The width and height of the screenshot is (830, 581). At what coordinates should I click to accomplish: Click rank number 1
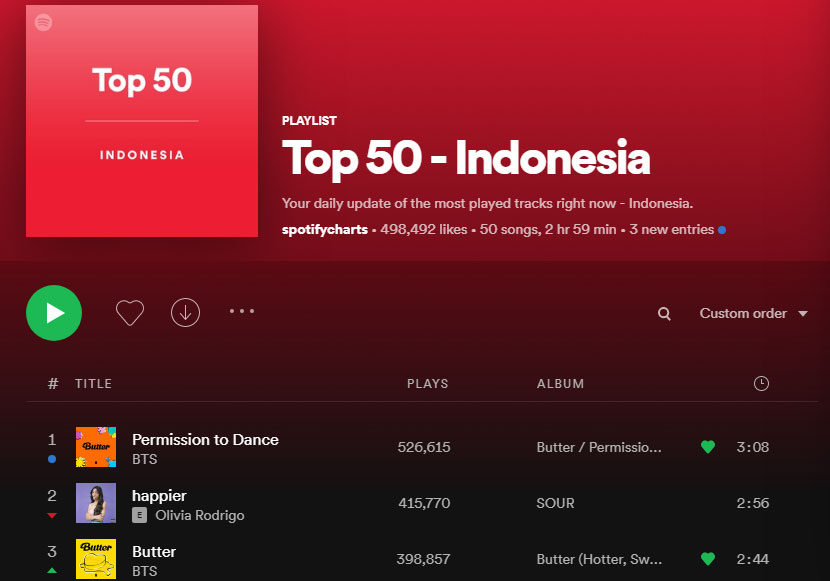click(x=52, y=440)
